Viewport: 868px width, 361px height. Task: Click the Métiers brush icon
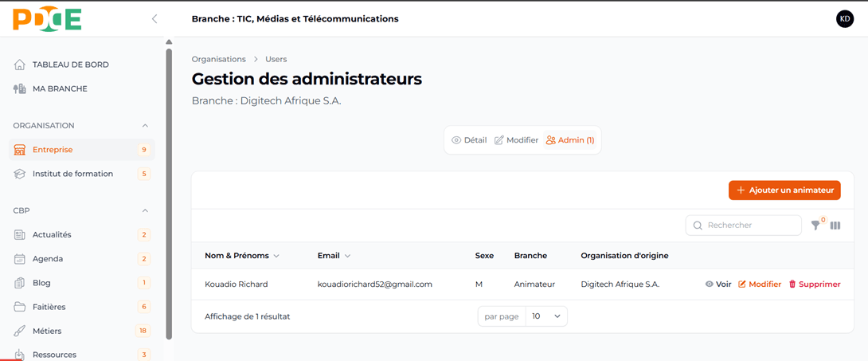19,331
